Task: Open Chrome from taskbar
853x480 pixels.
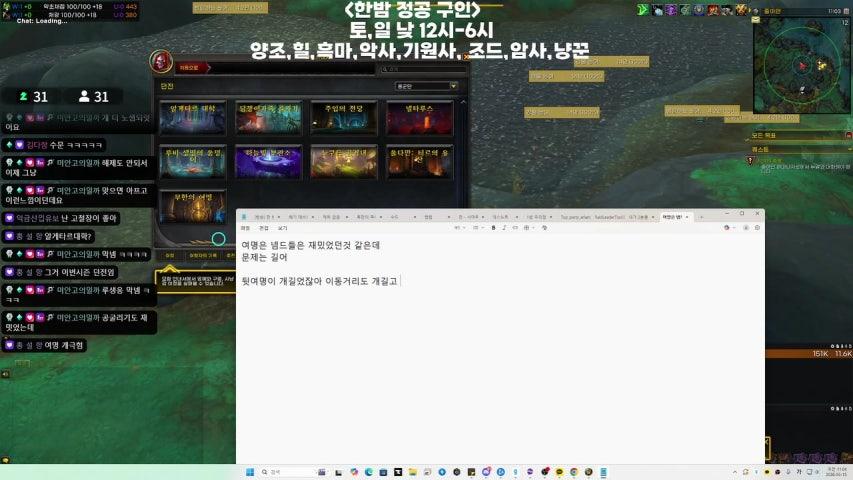Action: [573, 472]
